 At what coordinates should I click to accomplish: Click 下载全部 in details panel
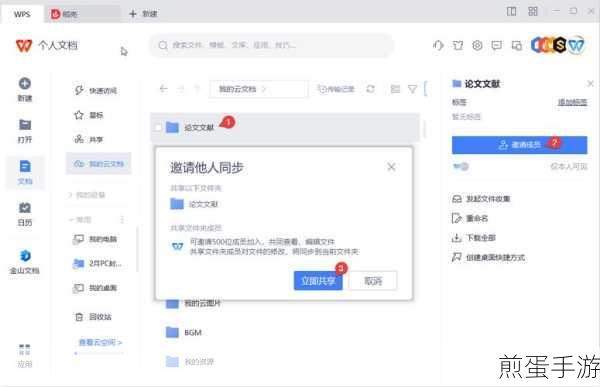pyautogui.click(x=474, y=238)
